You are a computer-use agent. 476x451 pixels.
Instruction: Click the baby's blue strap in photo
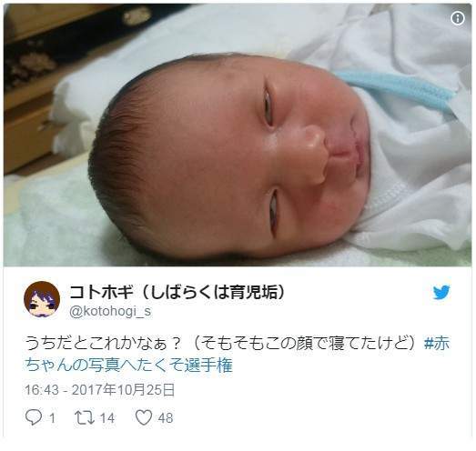click(x=395, y=86)
